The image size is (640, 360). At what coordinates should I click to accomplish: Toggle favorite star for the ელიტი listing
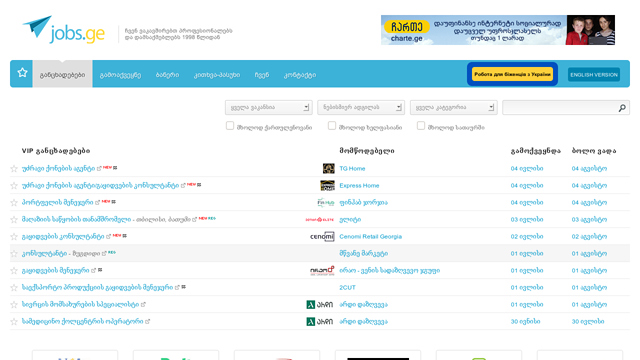click(x=14, y=220)
